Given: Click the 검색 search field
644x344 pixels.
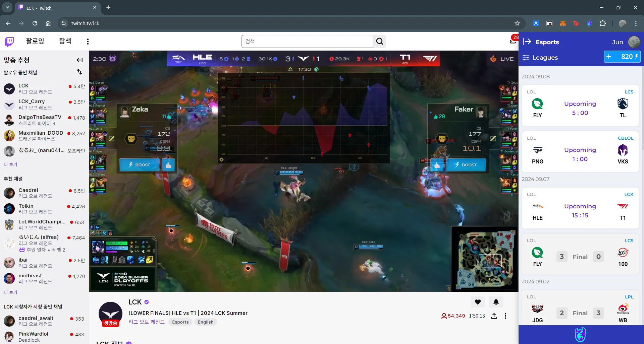Looking at the screenshot, I should point(307,41).
